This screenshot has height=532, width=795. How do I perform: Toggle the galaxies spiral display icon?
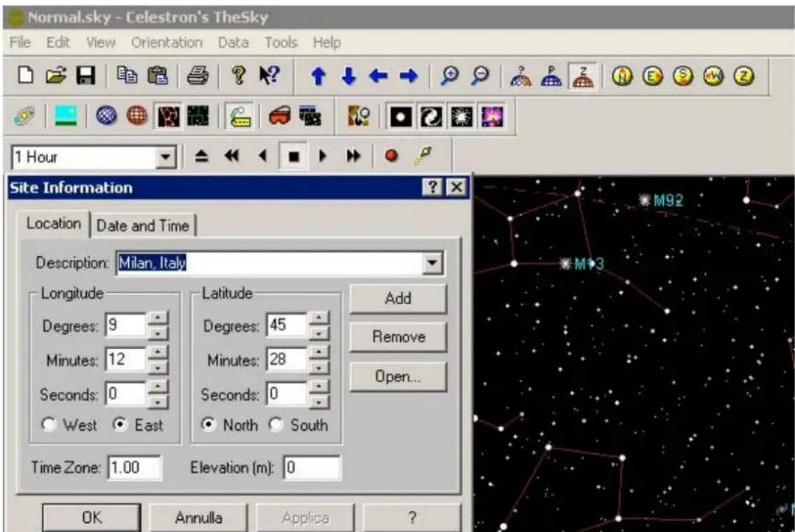pos(430,116)
